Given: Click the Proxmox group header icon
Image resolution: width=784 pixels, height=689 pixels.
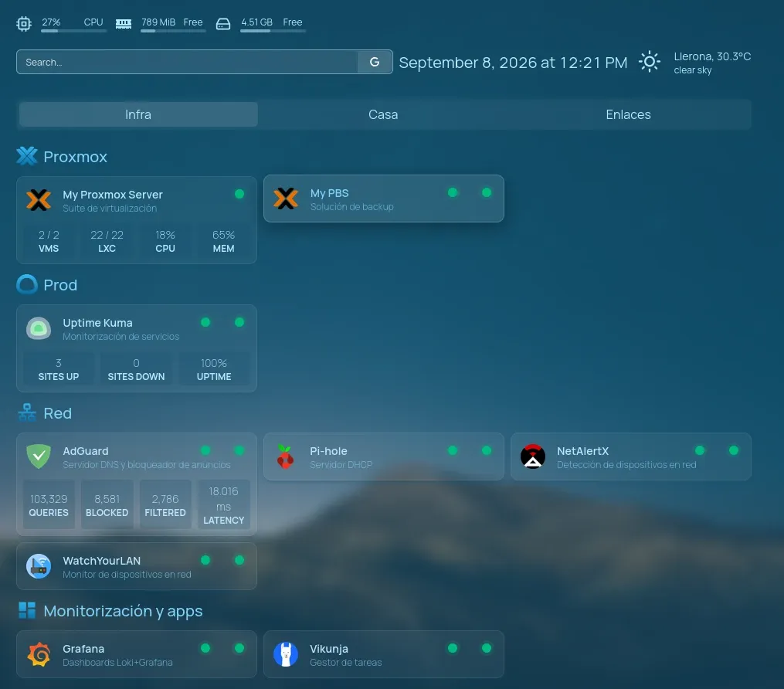Looking at the screenshot, I should 27,156.
